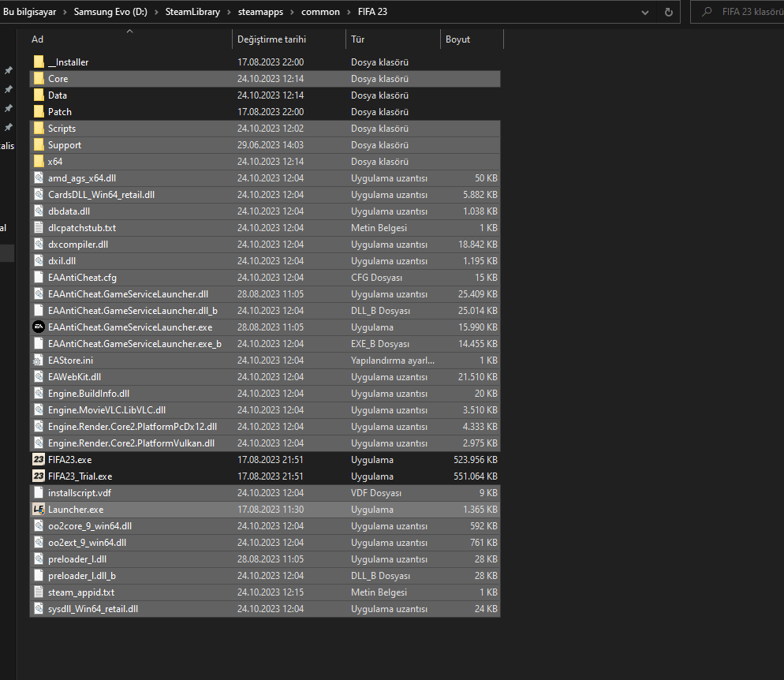Jump to steamapps breadcrumb
The height and width of the screenshot is (680, 784).
tap(260, 12)
